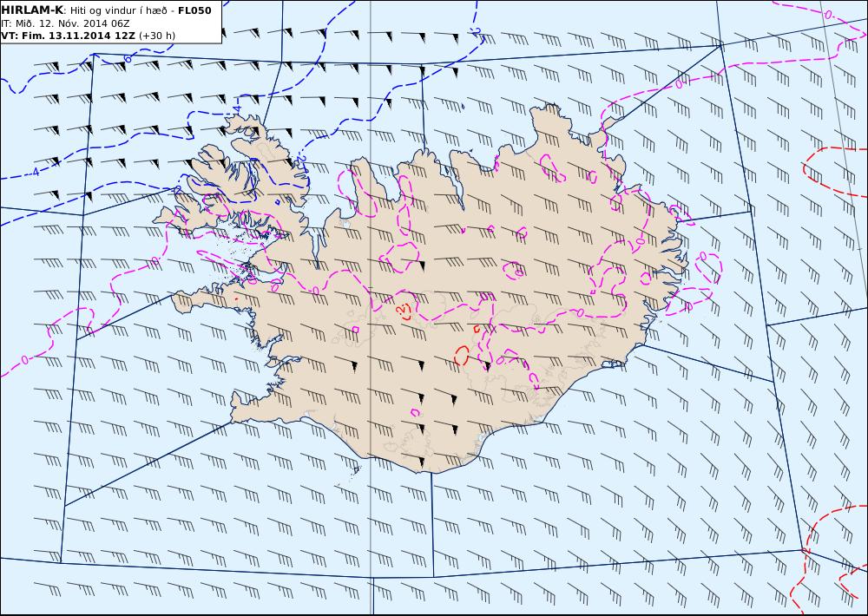The width and height of the screenshot is (868, 616).
Task: Click the HIRLAM-K model name in title box
Action: 32,10
